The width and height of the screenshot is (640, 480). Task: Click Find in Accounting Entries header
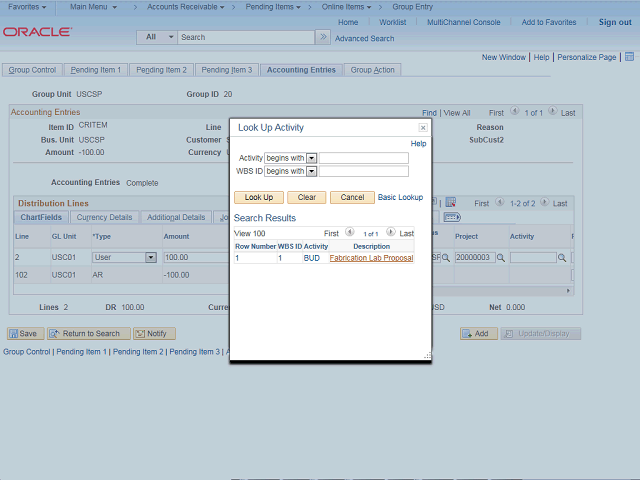tap(429, 113)
